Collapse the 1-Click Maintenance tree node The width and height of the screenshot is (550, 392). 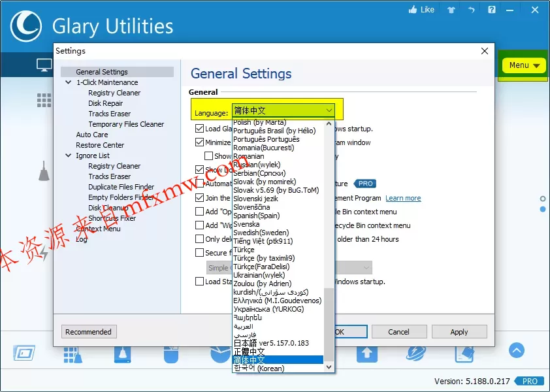coord(69,82)
